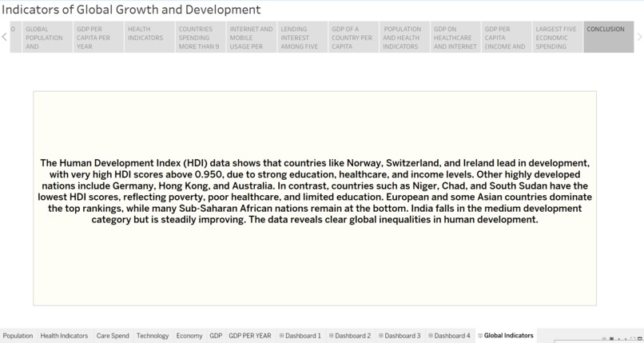Select the Health Indicators story point

click(x=149, y=37)
